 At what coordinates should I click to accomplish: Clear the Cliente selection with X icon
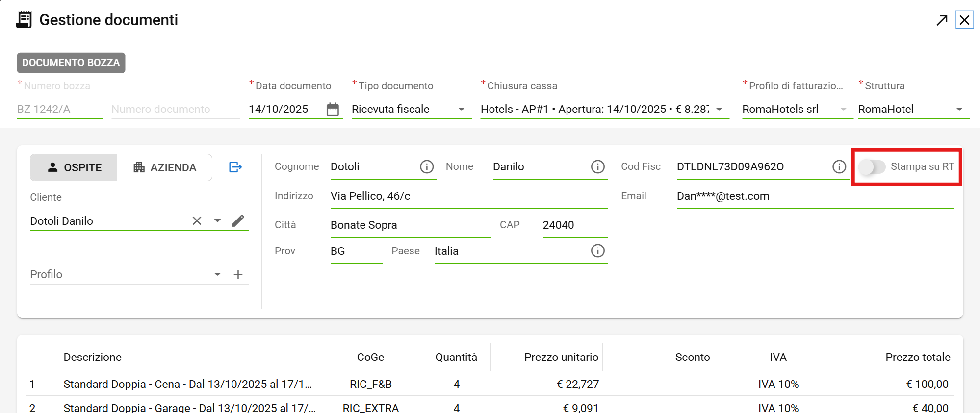pyautogui.click(x=197, y=221)
